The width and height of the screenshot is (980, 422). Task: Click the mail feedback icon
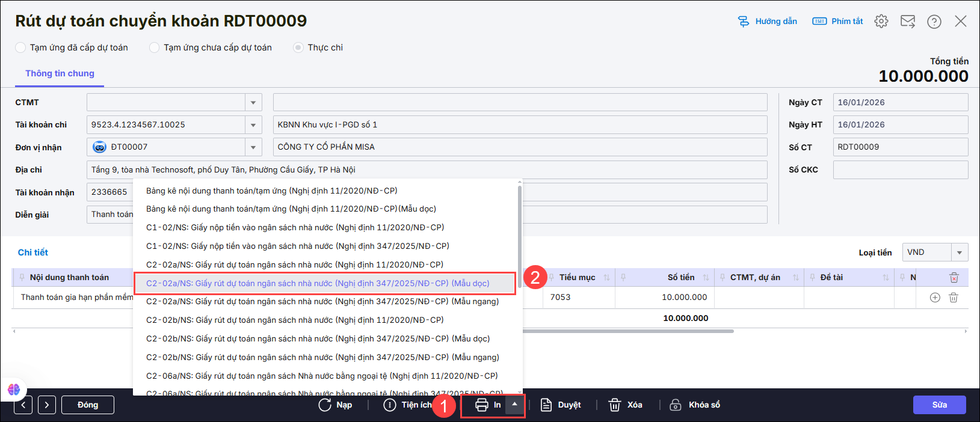pos(907,21)
